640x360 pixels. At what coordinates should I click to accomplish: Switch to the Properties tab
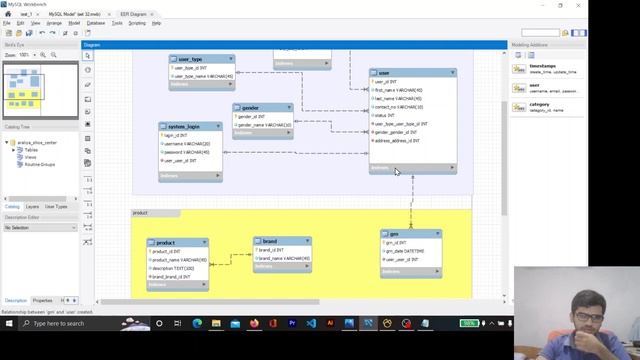pyautogui.click(x=42, y=301)
